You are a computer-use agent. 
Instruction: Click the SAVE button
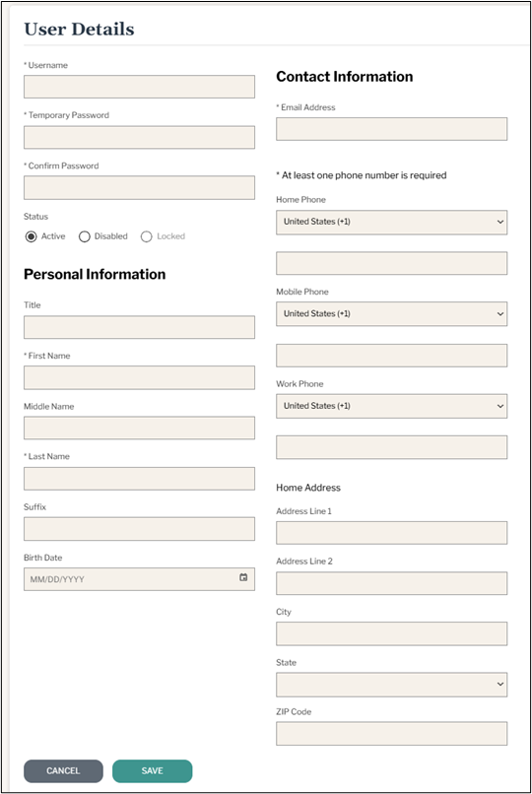click(153, 770)
